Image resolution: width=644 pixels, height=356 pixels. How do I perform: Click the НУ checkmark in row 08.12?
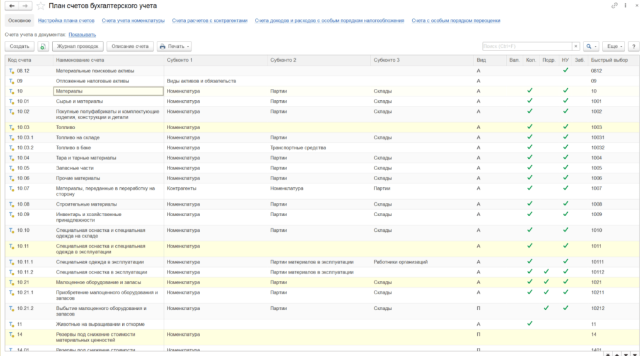565,70
